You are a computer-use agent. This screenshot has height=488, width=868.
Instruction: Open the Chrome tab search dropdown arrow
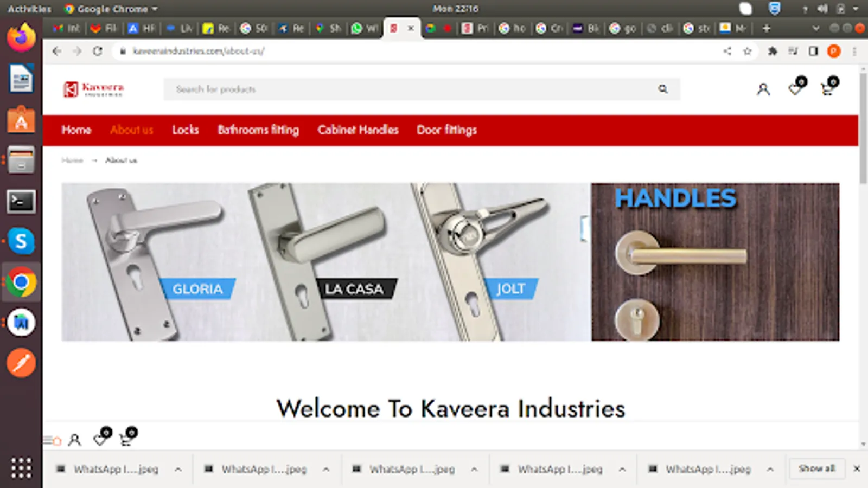tap(815, 28)
